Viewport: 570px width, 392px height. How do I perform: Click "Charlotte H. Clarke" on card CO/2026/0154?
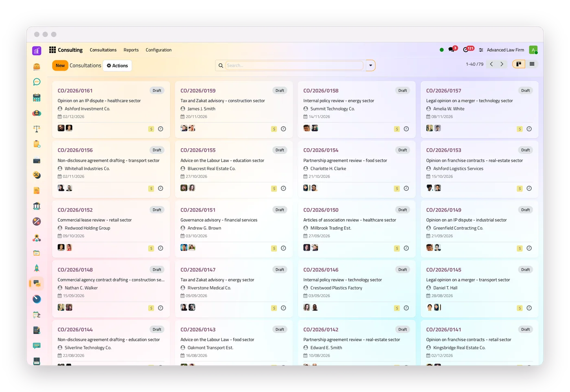[328, 169]
